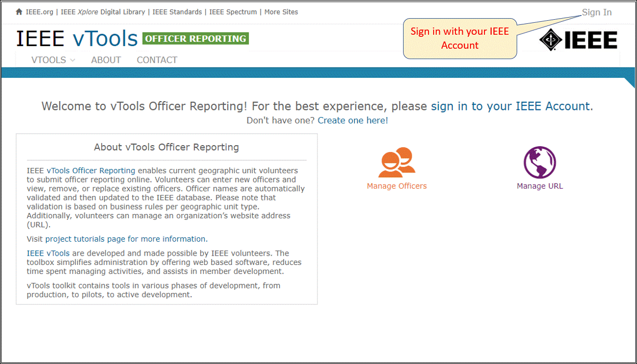Image resolution: width=637 pixels, height=364 pixels.
Task: Open IEEE Xplore Digital Library link
Action: click(x=103, y=12)
